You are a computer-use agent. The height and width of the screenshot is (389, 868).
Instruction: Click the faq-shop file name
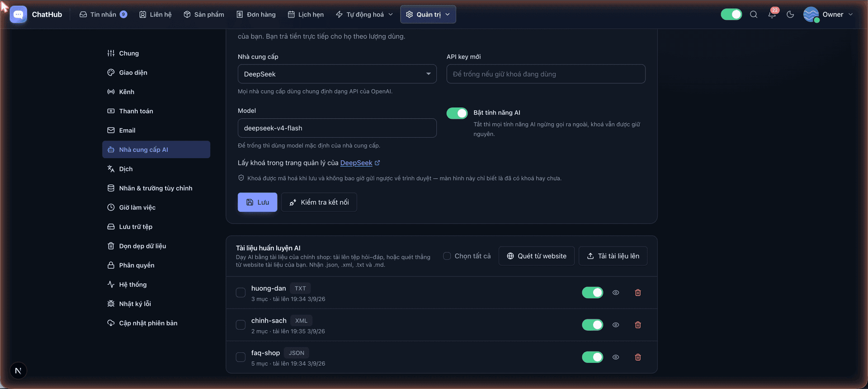(265, 353)
